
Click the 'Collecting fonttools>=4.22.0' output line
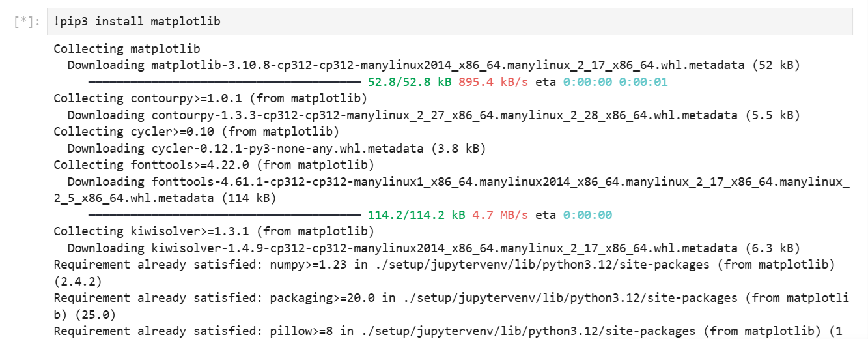coord(214,165)
